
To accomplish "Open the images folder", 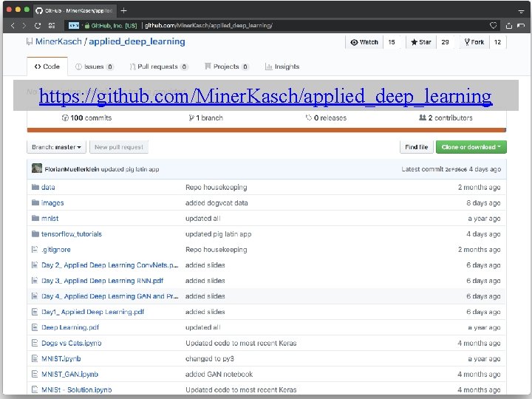I will coord(52,202).
